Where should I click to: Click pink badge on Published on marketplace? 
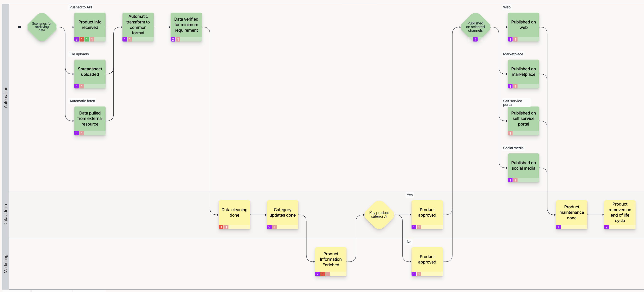coord(516,86)
